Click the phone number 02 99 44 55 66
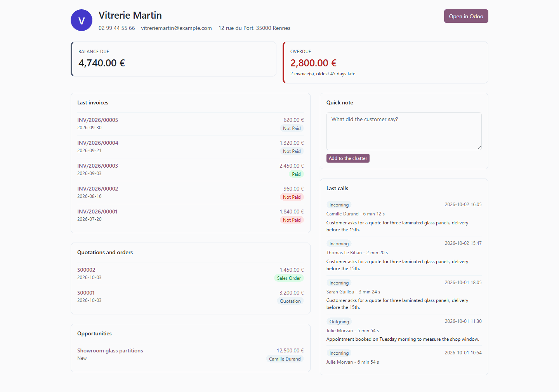This screenshot has width=559, height=392. point(117,28)
